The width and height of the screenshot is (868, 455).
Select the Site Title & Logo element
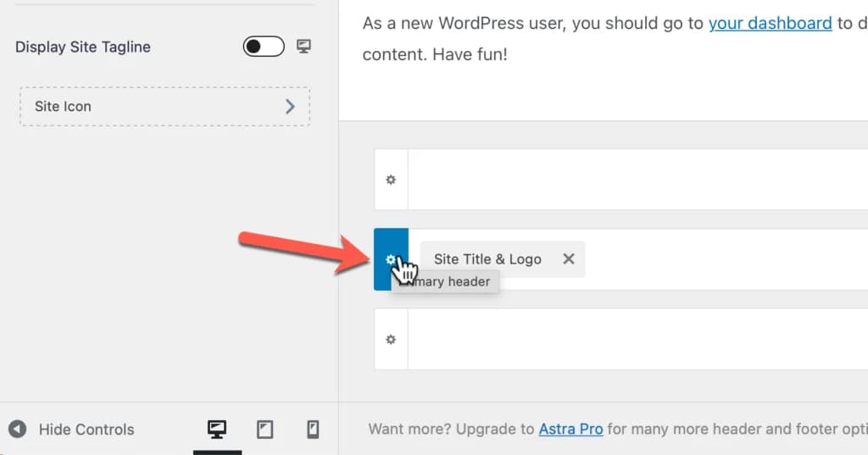click(x=487, y=259)
